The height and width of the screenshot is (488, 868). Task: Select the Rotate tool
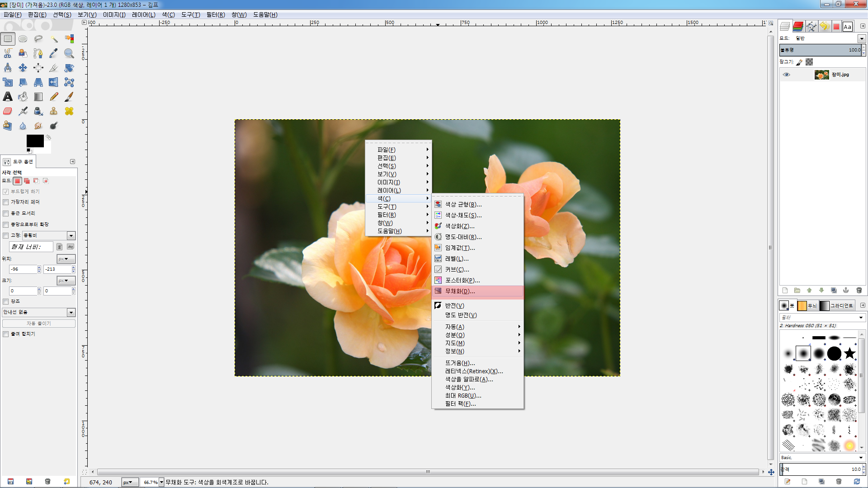pos(69,68)
